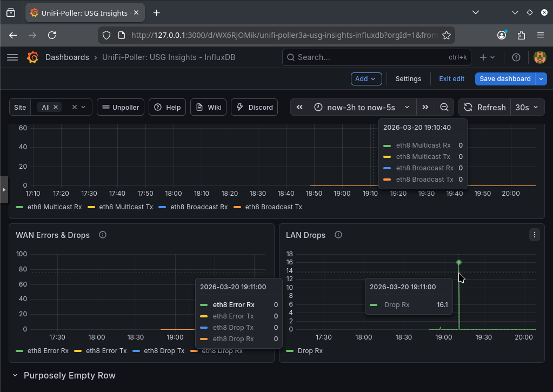
Task: Shift time range backward with double-left arrows
Action: click(299, 107)
